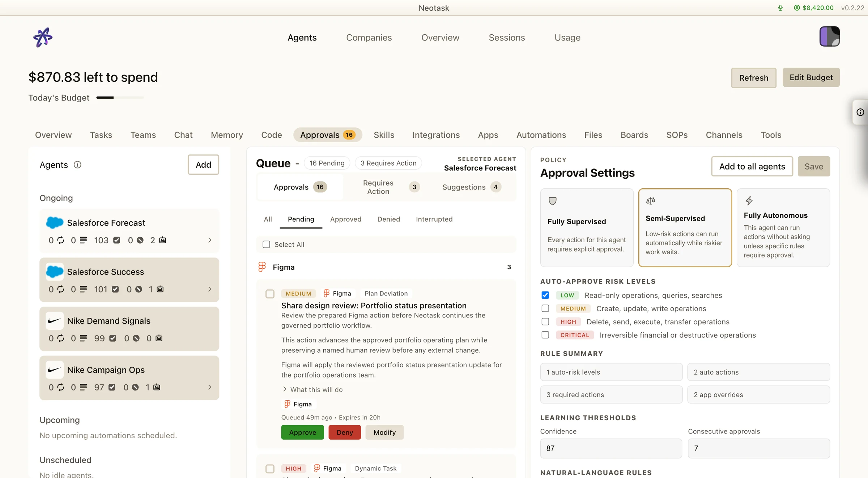Open the Skills tab
Viewport: 868px width, 478px height.
[x=384, y=135]
